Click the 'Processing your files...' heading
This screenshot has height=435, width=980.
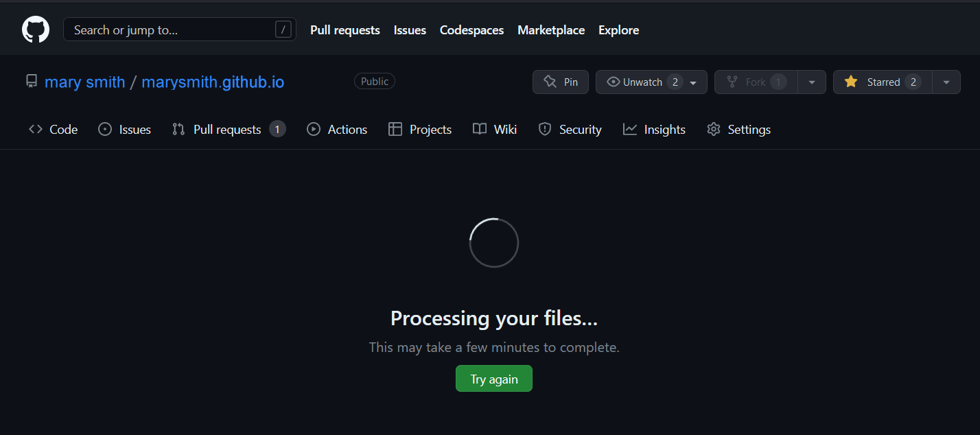click(494, 318)
